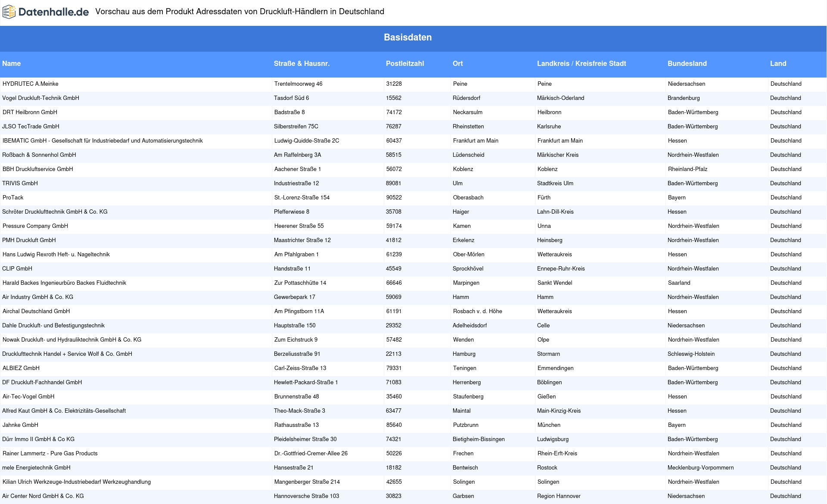The width and height of the screenshot is (827, 504).
Task: Select the district Region Hannover
Action: tap(559, 496)
